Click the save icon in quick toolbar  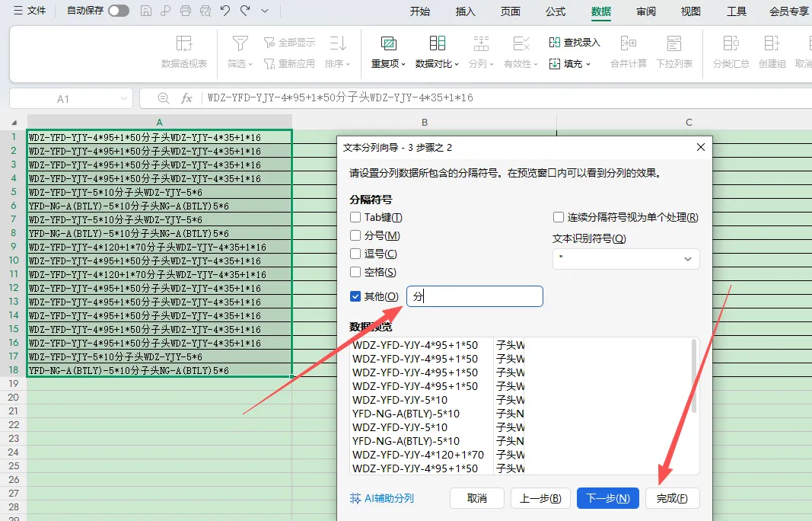pyautogui.click(x=146, y=11)
